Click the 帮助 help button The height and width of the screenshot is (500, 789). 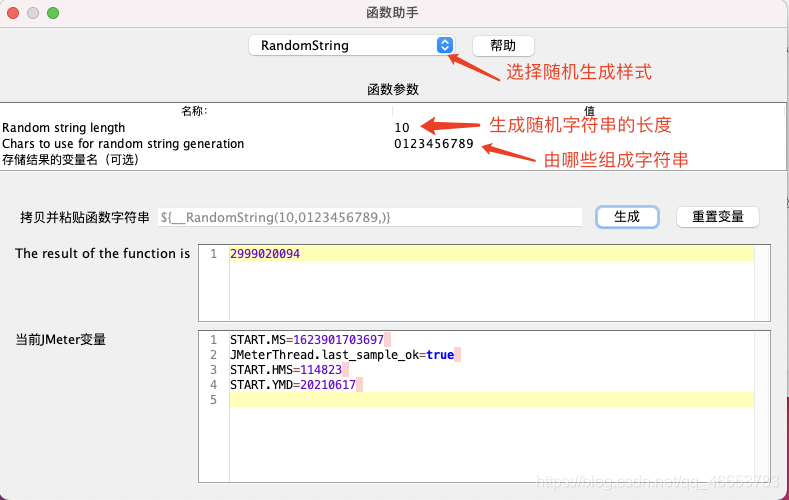(x=503, y=46)
